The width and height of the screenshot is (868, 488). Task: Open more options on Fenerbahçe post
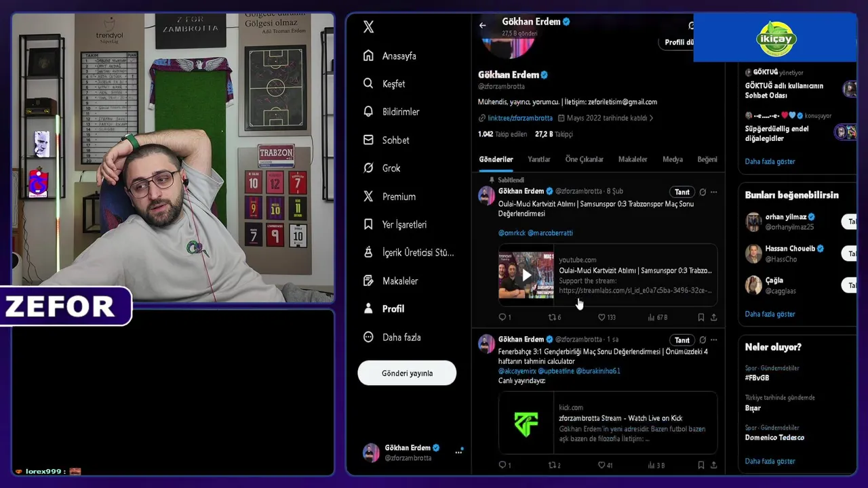pyautogui.click(x=713, y=340)
